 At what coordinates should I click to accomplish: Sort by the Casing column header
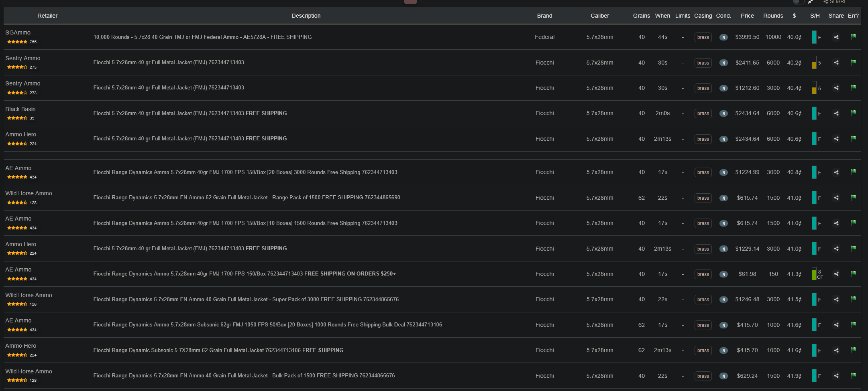pos(703,16)
